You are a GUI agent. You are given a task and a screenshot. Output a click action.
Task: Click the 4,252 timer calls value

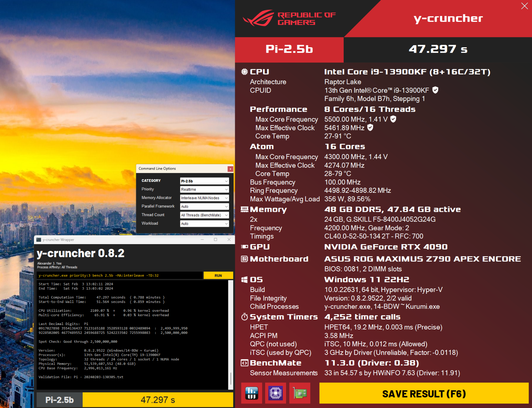point(362,317)
